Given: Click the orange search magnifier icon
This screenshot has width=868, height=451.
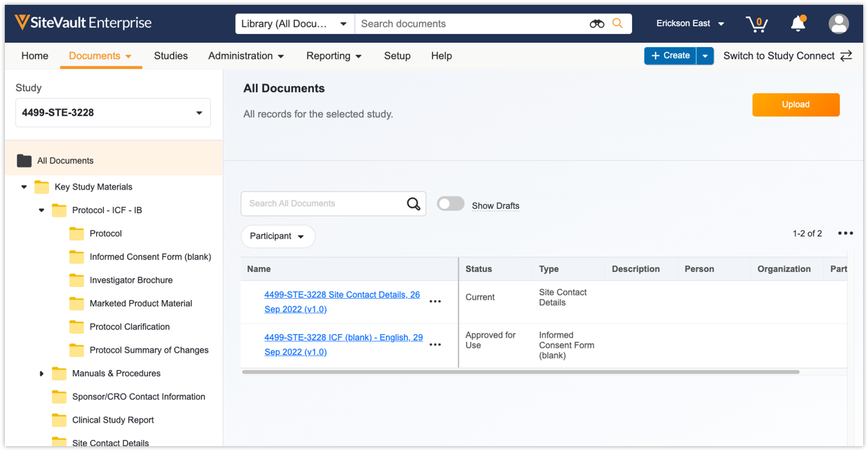Looking at the screenshot, I should (x=618, y=23).
